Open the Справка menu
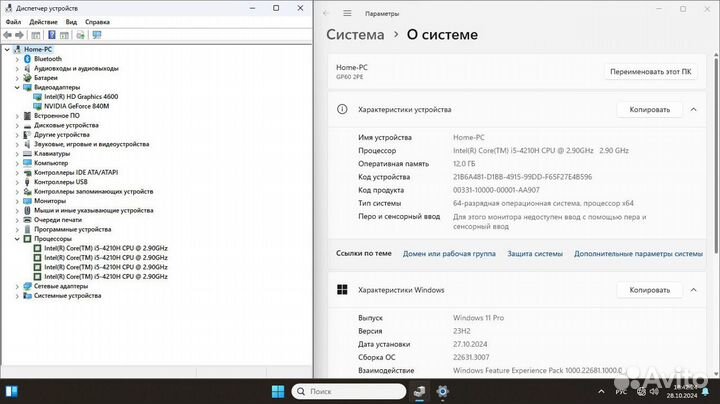 [x=97, y=22]
